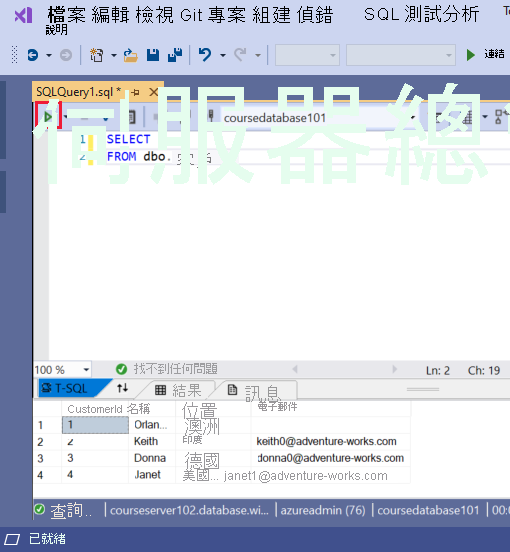Click the CustomerId column header
510x552 pixels.
(95, 409)
